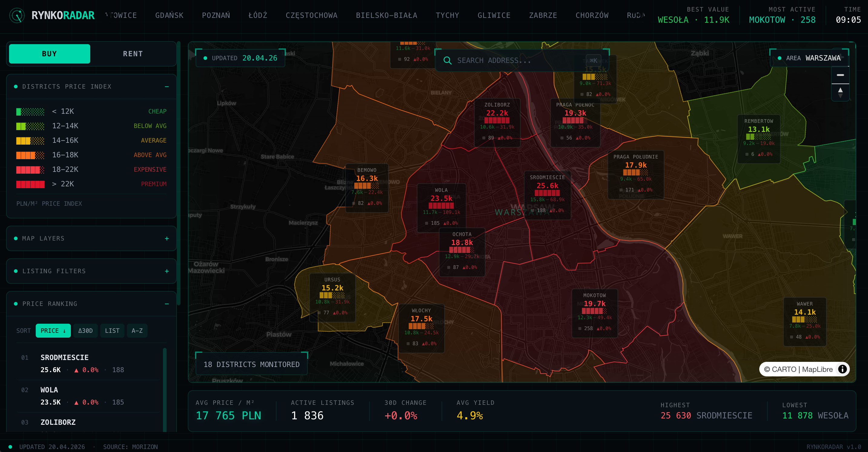868x452 pixels.
Task: Click the 16–18K ABOVE AVG legend swatch
Action: 30,155
